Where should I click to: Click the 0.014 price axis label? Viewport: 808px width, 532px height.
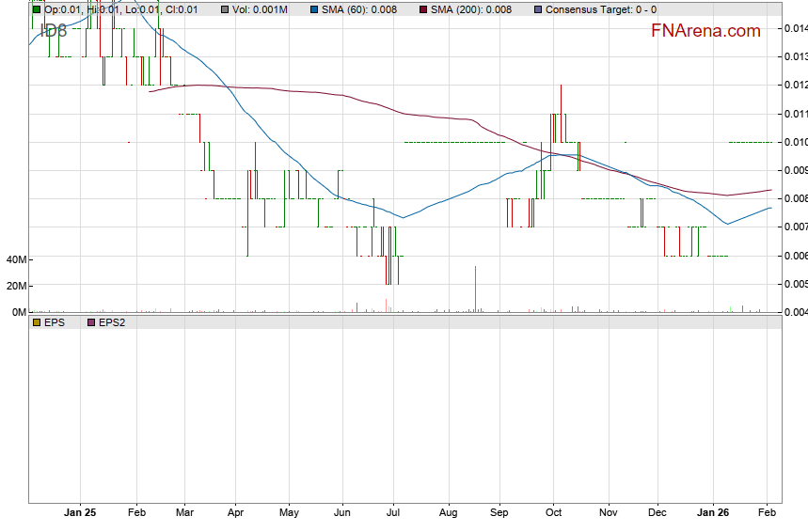click(x=795, y=29)
